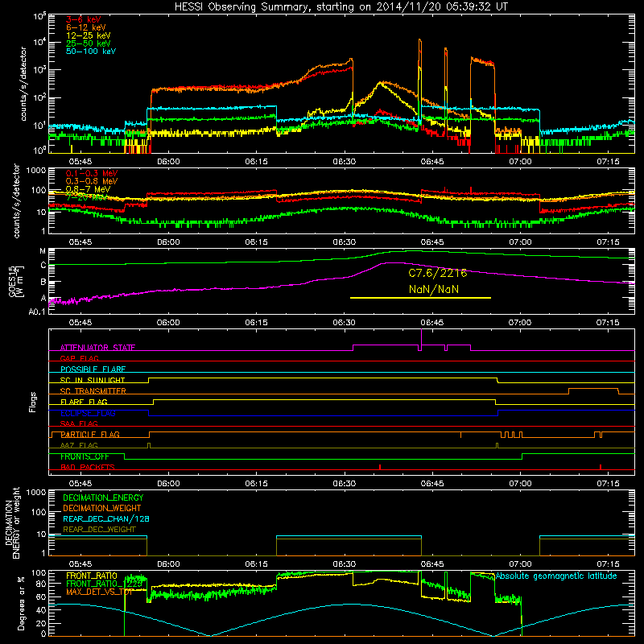Select the red 3-6 keV legend label
644x644 pixels.
tap(83, 19)
